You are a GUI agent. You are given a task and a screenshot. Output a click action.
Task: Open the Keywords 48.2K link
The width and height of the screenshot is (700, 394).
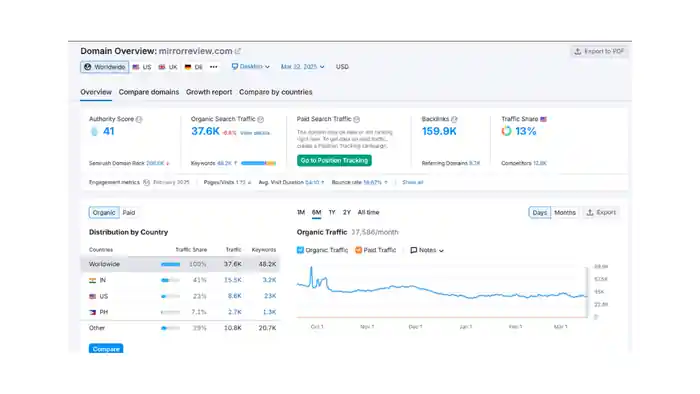point(224,163)
